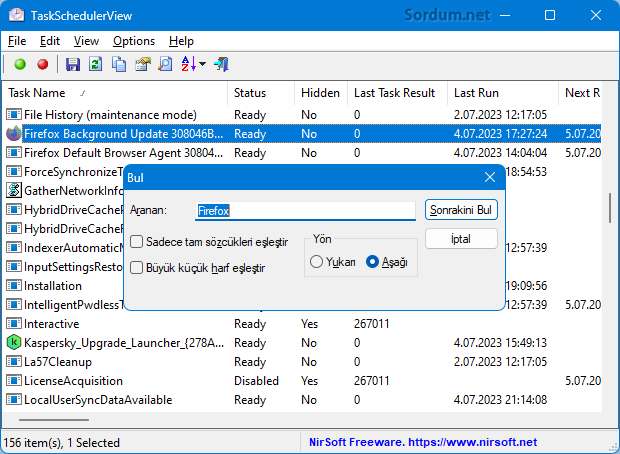Select the Kaspersky_Upgrade_Launcher task name
Screen dimensions: 620x454
click(124, 342)
